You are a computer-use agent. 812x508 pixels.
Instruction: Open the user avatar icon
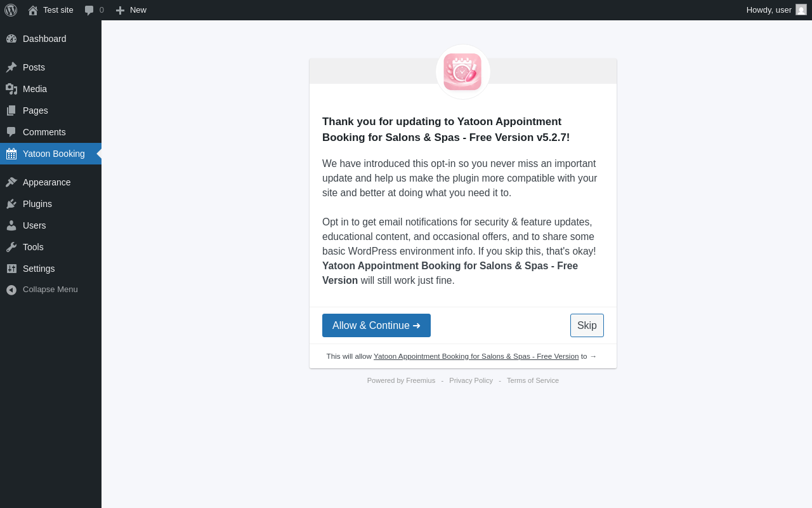coord(801,10)
